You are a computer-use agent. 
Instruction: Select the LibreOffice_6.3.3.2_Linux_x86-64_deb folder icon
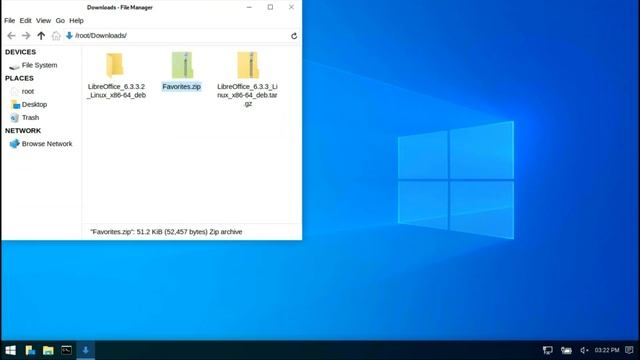pyautogui.click(x=115, y=65)
